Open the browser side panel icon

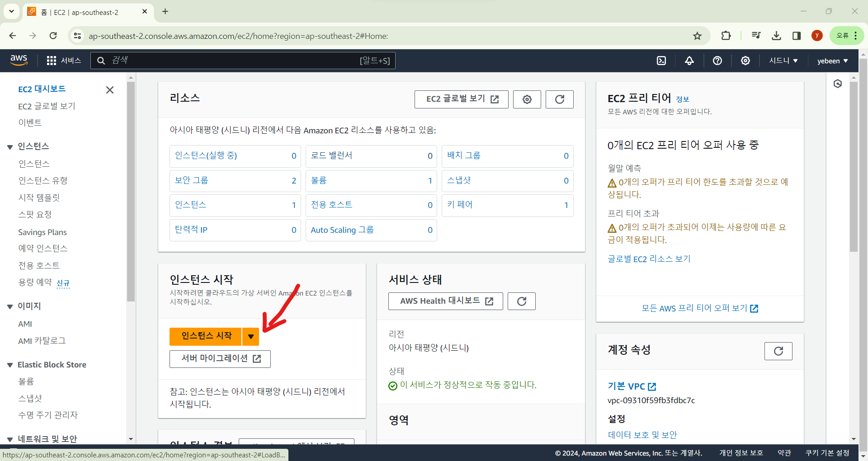click(797, 36)
